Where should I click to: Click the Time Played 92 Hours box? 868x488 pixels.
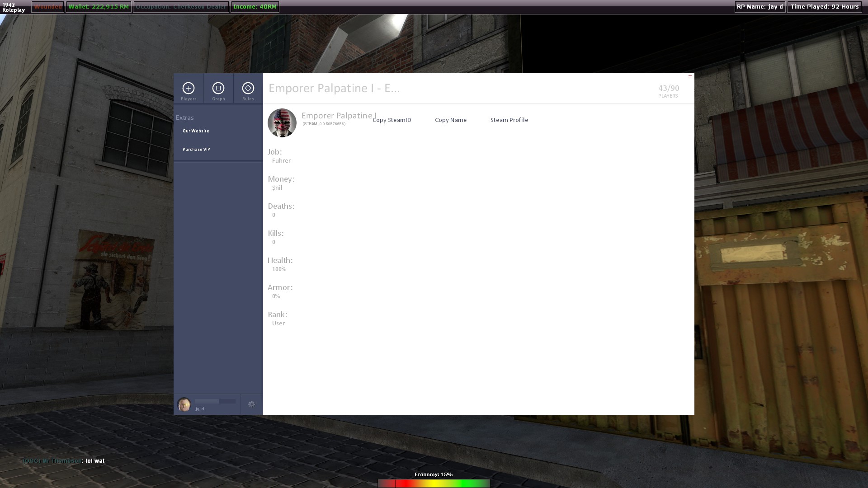824,7
